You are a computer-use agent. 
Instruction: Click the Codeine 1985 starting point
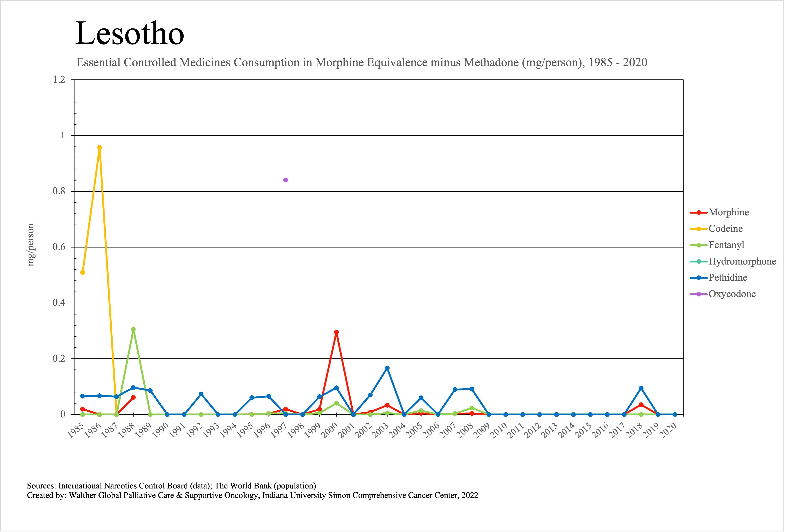click(82, 272)
